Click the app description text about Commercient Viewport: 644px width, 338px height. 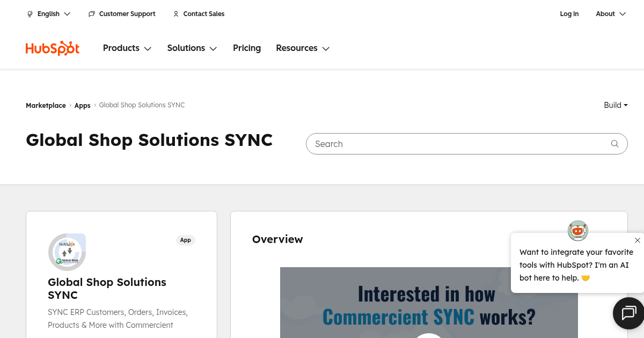click(x=118, y=319)
